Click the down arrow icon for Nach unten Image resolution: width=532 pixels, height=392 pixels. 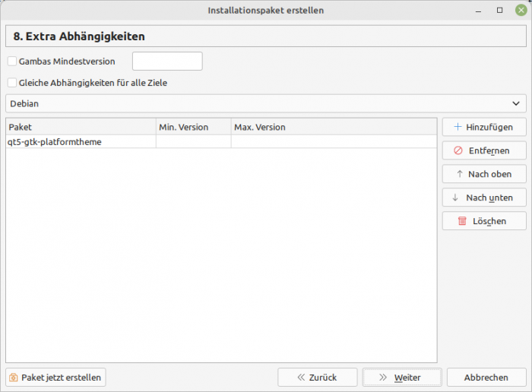pos(456,198)
